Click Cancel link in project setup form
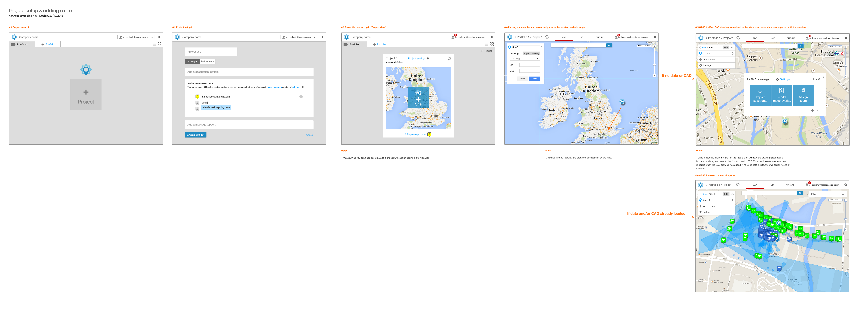 (310, 135)
